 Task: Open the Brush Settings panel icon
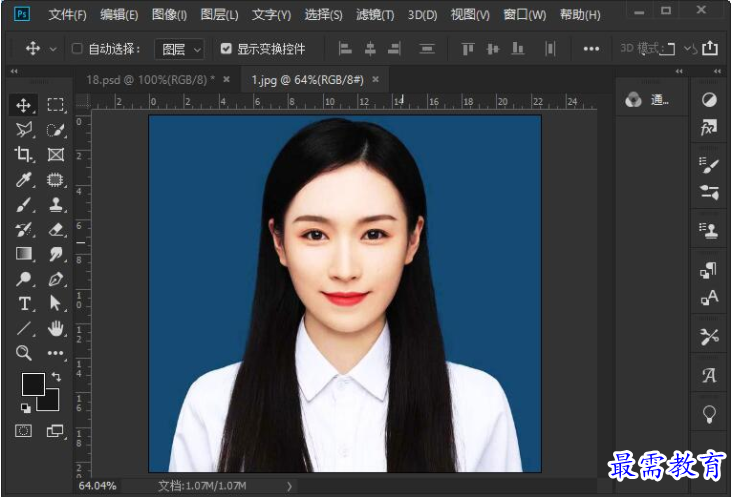pyautogui.click(x=709, y=192)
